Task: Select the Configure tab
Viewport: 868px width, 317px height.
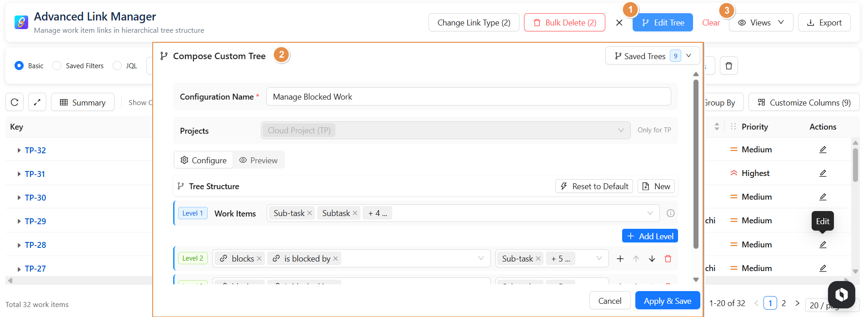Action: [x=204, y=160]
